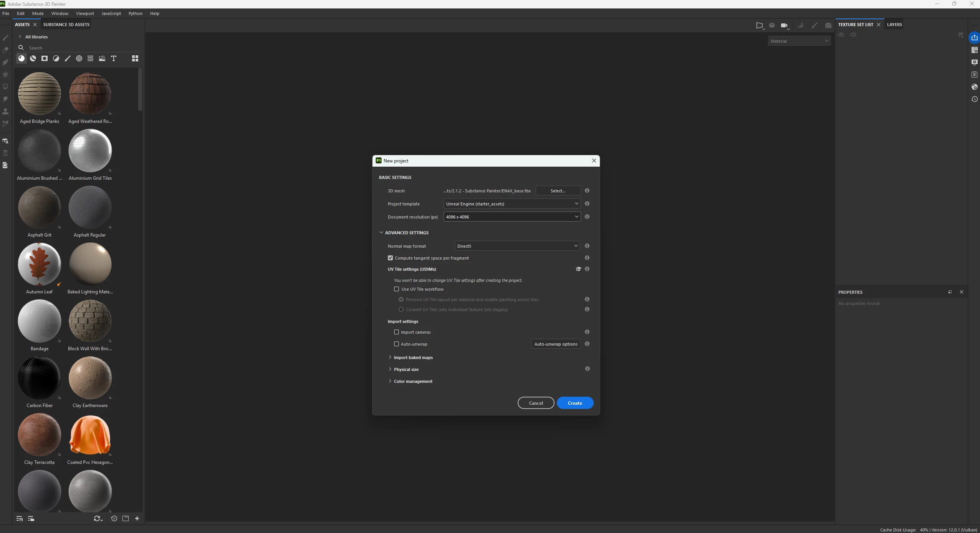Filter assets by Smart materials

click(33, 58)
